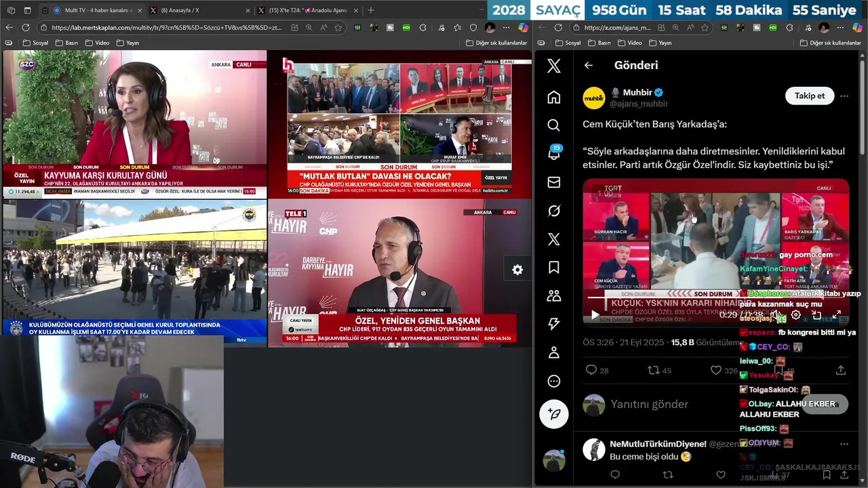Bookmark page with star in left browser
This screenshot has width=868, height=488.
pos(338,28)
